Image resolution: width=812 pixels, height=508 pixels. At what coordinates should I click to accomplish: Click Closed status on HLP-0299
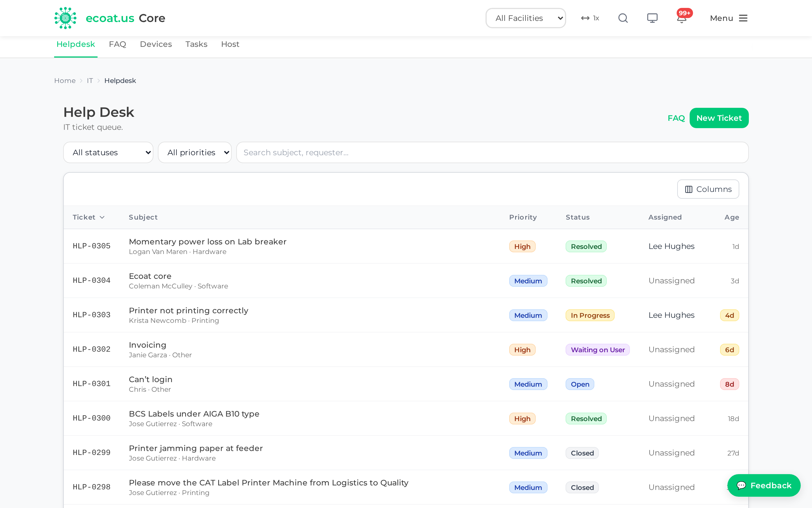(582, 453)
